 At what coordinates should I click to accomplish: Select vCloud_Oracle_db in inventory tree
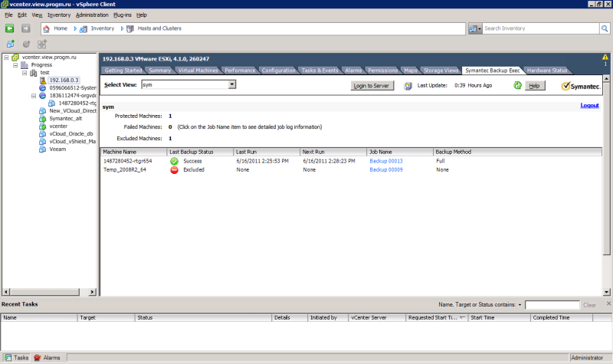point(71,133)
